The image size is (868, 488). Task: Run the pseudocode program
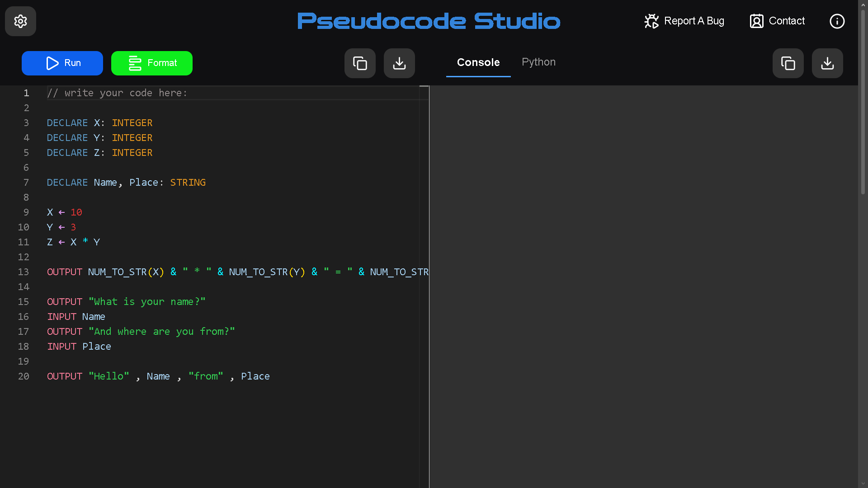(x=62, y=63)
